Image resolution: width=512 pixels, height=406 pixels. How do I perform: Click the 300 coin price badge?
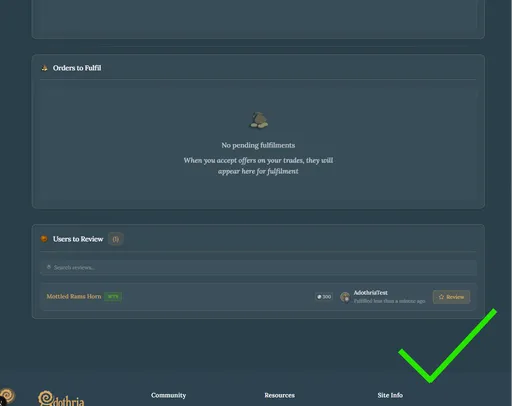point(324,297)
